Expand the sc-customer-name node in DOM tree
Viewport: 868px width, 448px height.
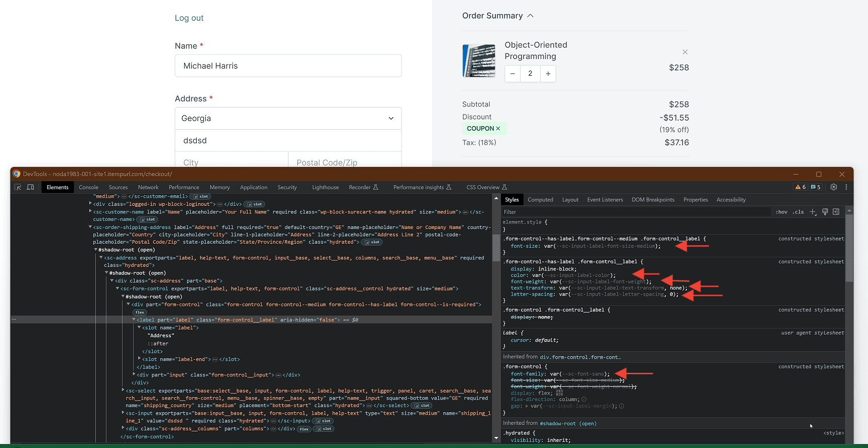tap(90, 212)
